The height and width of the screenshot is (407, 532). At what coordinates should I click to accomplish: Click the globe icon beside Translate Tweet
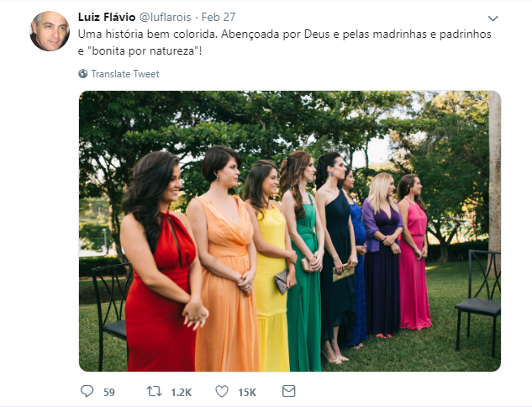[83, 74]
